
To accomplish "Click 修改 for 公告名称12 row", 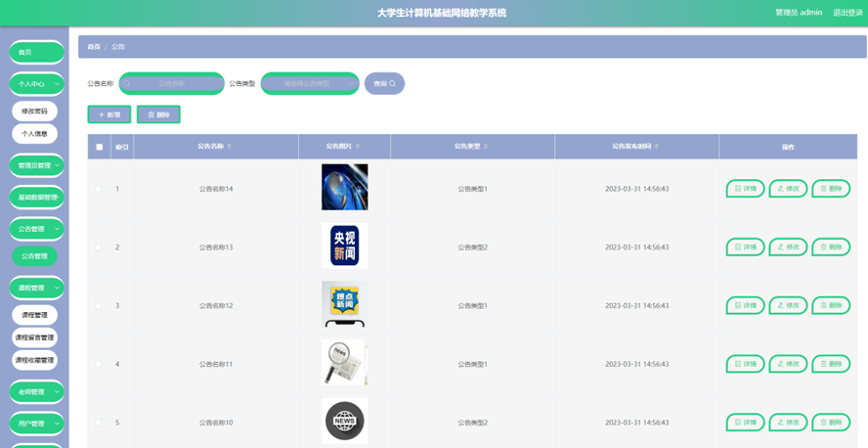I will point(788,306).
